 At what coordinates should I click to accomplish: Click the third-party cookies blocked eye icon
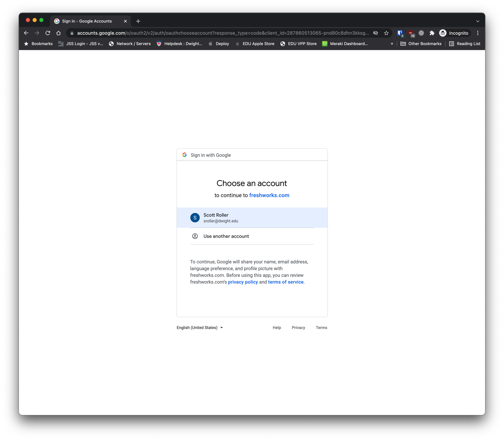click(375, 33)
